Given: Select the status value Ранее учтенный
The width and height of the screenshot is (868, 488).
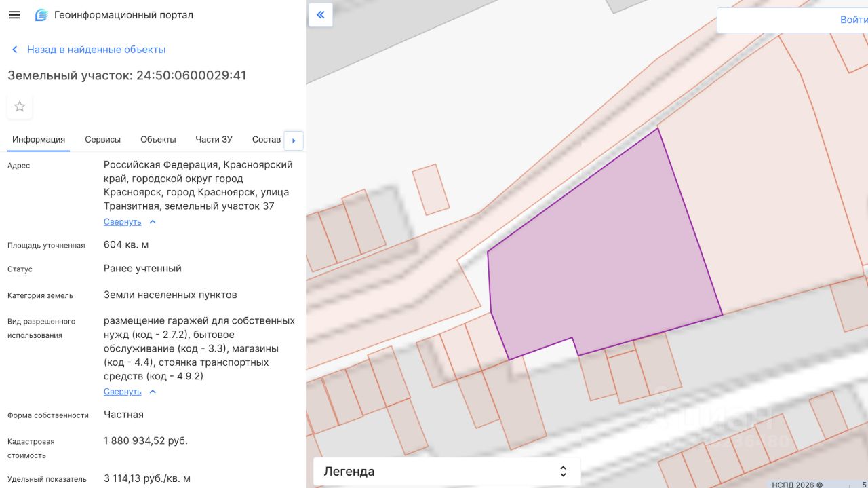Looking at the screenshot, I should coord(142,268).
